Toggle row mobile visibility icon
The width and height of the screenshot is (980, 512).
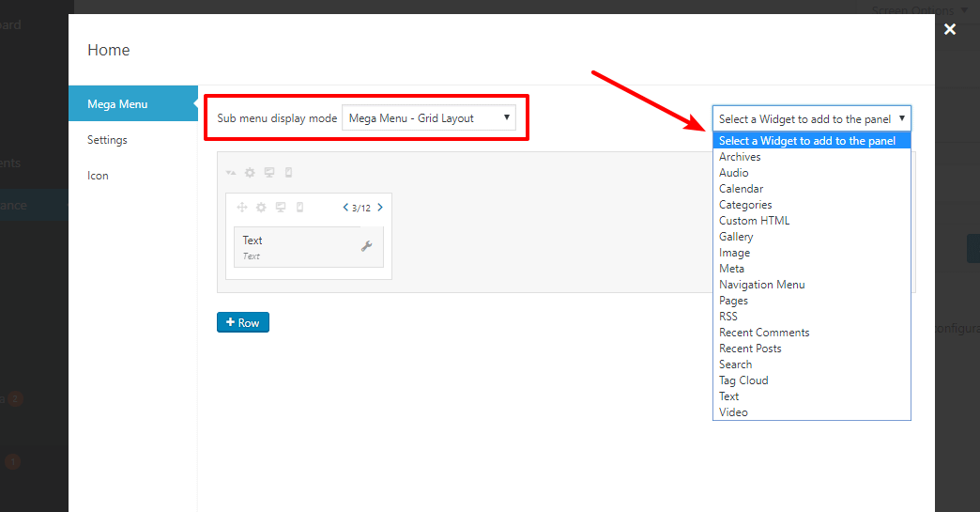click(x=289, y=173)
